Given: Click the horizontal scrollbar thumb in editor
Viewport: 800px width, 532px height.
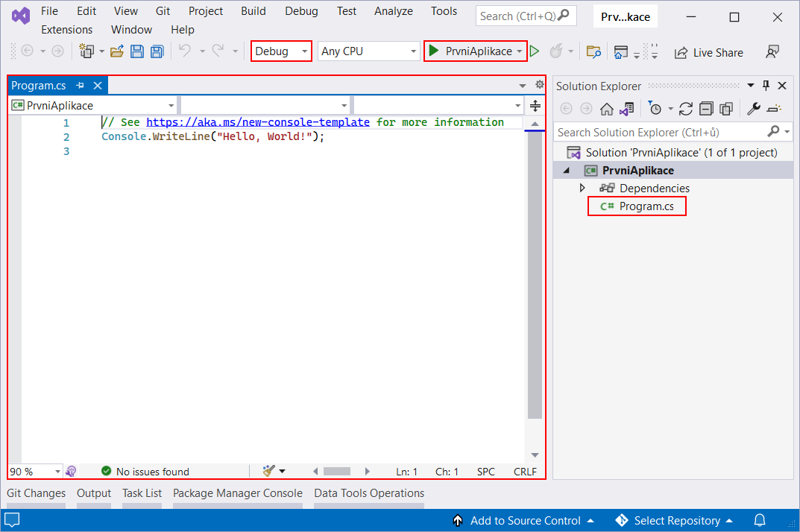Looking at the screenshot, I should [x=337, y=472].
